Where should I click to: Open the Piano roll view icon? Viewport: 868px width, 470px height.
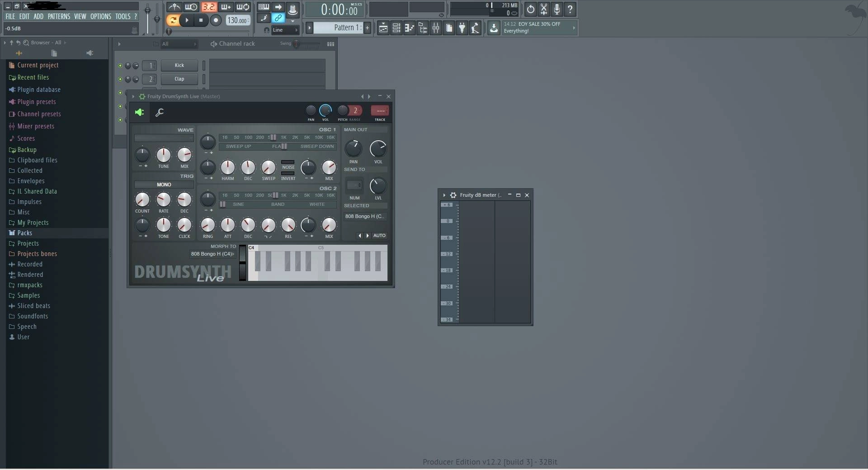pyautogui.click(x=409, y=28)
